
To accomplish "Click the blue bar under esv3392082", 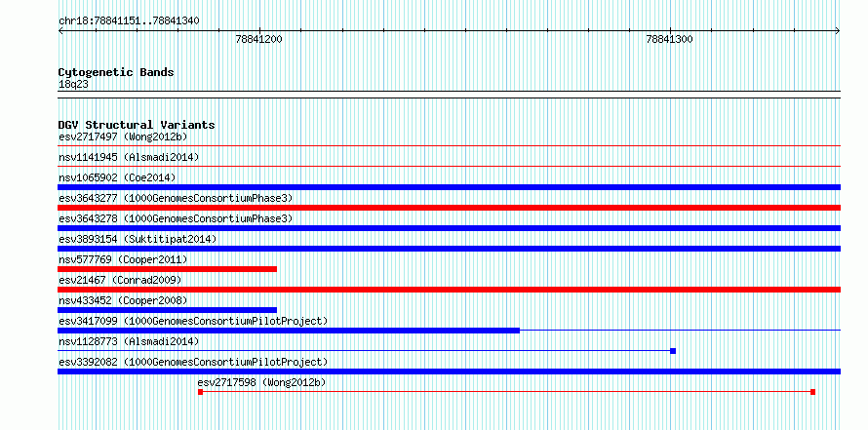I will pos(449,371).
